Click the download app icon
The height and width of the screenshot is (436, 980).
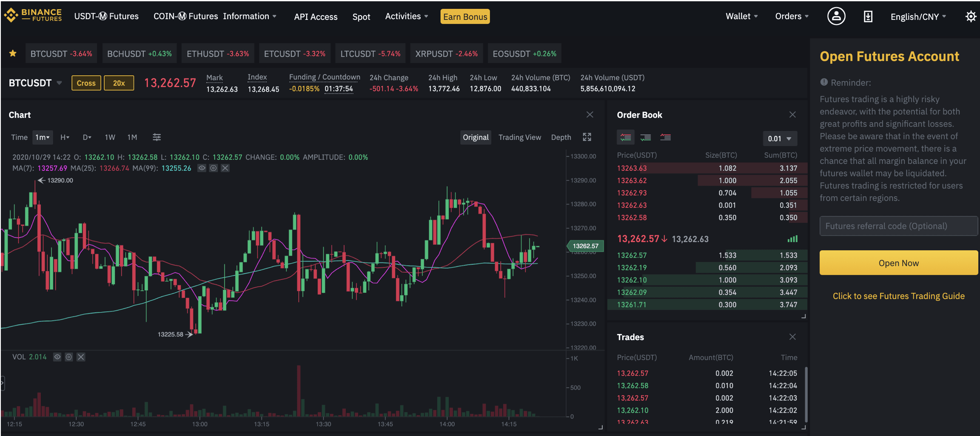point(868,17)
